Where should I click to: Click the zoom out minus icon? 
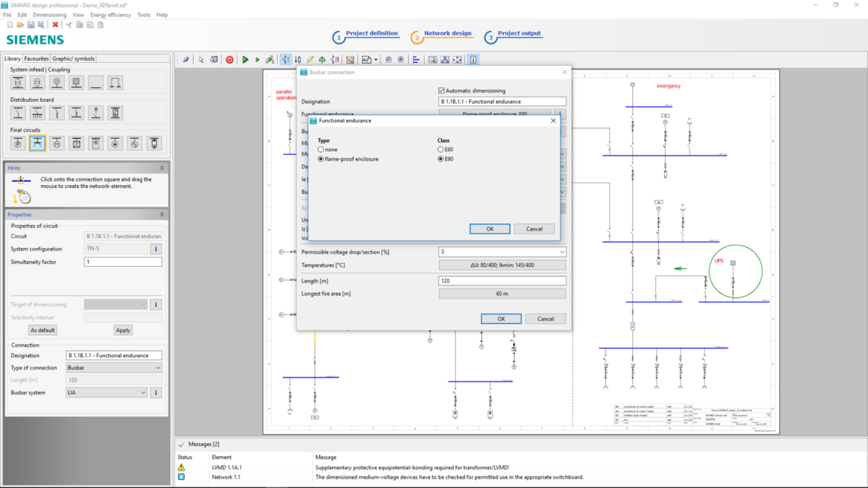coord(388,60)
